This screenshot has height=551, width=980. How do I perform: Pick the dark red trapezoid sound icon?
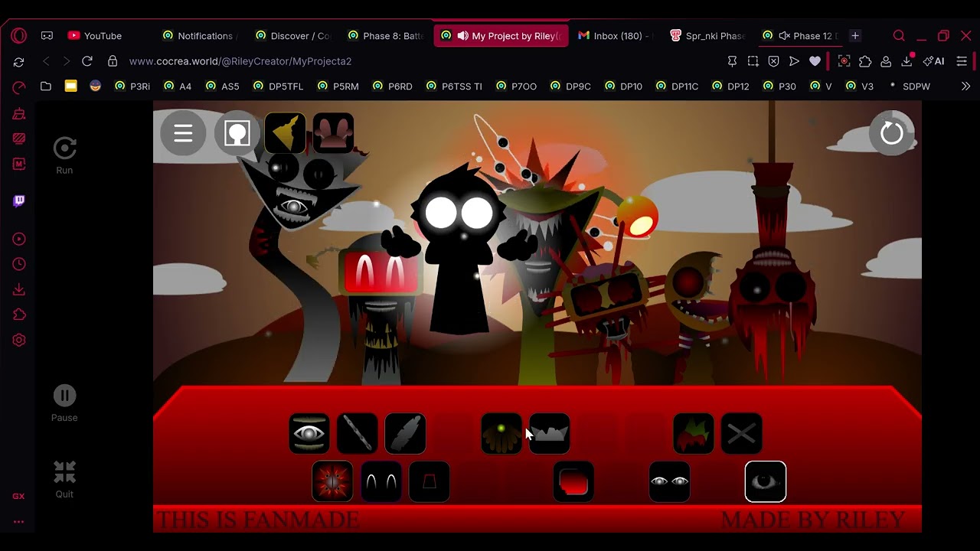tap(430, 482)
